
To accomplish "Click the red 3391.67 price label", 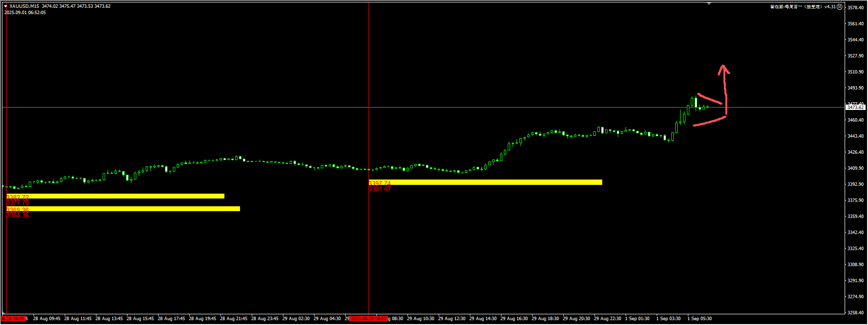I will click(380, 189).
